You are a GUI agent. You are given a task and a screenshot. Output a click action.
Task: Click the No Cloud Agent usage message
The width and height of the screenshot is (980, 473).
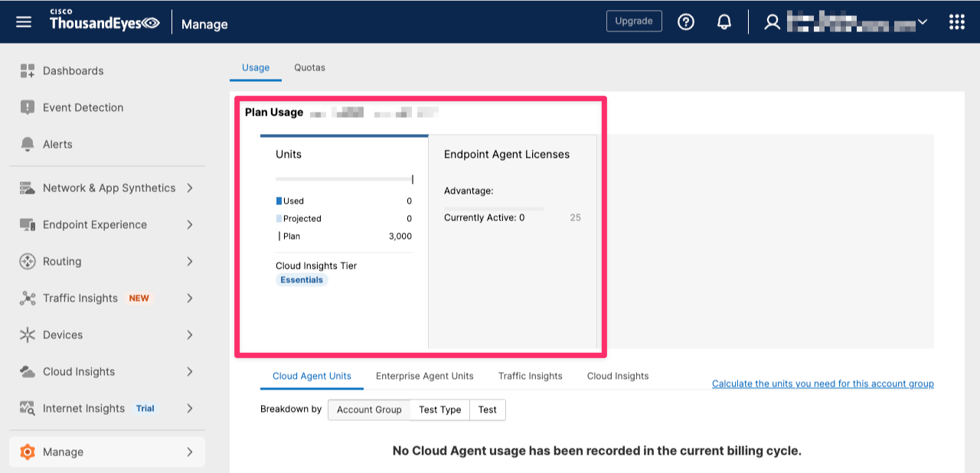pyautogui.click(x=597, y=451)
